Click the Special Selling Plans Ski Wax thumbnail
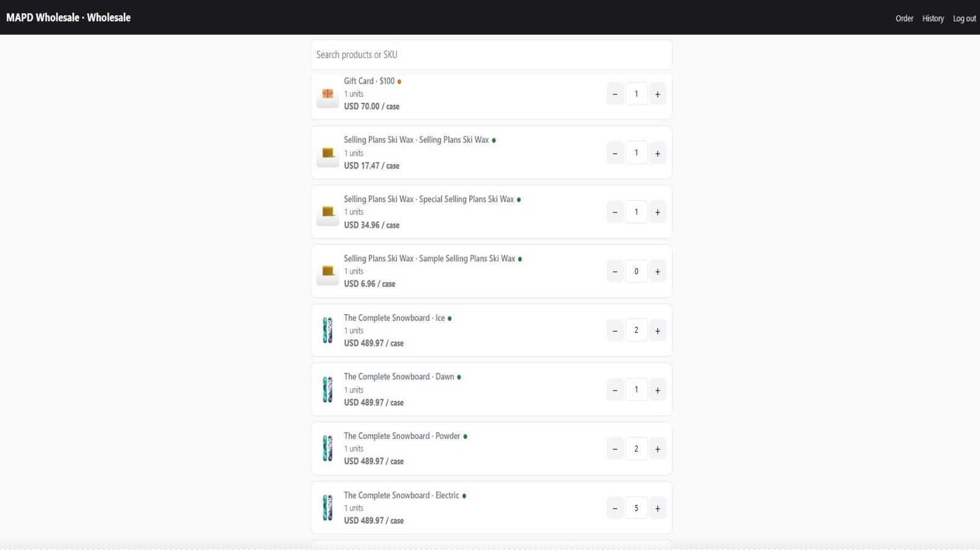Screen dimensions: 980x551 [328, 212]
